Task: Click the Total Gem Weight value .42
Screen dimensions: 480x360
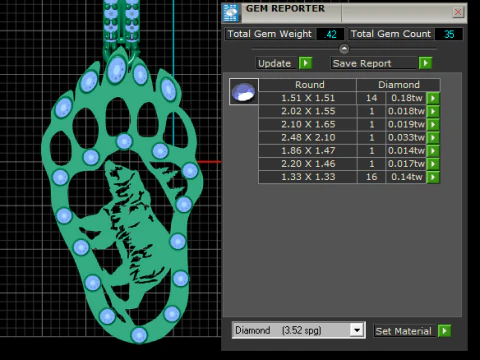Action: [x=330, y=34]
